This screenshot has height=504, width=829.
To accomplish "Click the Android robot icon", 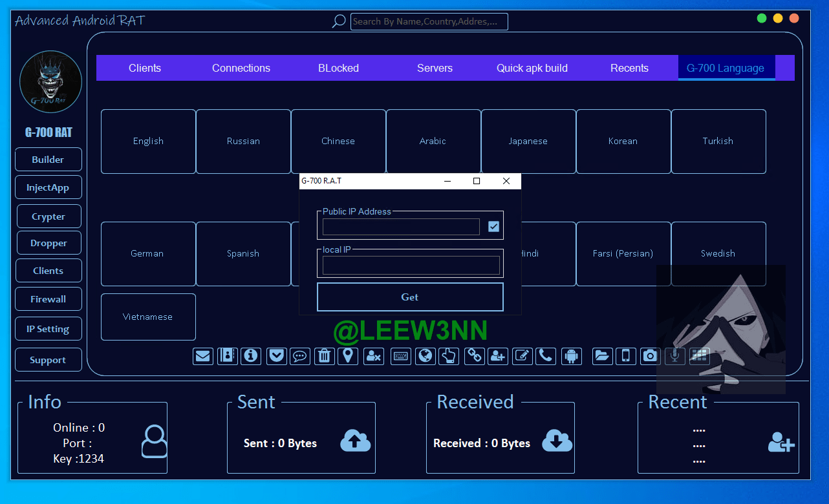I will pyautogui.click(x=571, y=356).
